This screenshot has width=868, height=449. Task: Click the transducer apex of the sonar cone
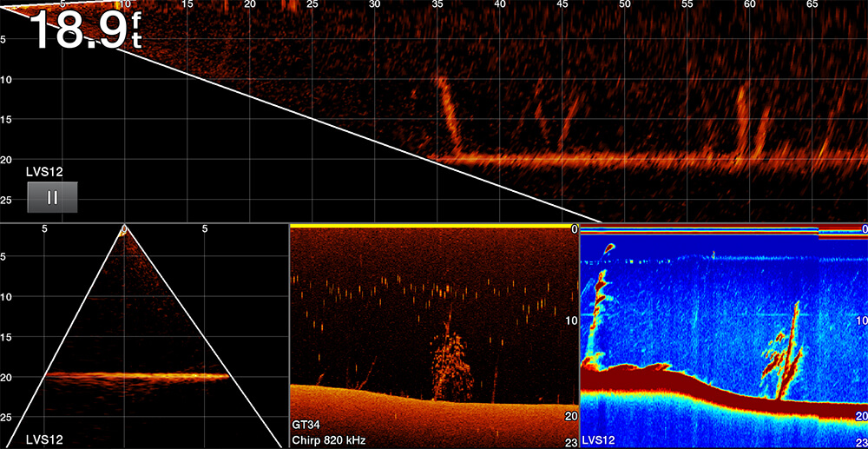tap(123, 233)
